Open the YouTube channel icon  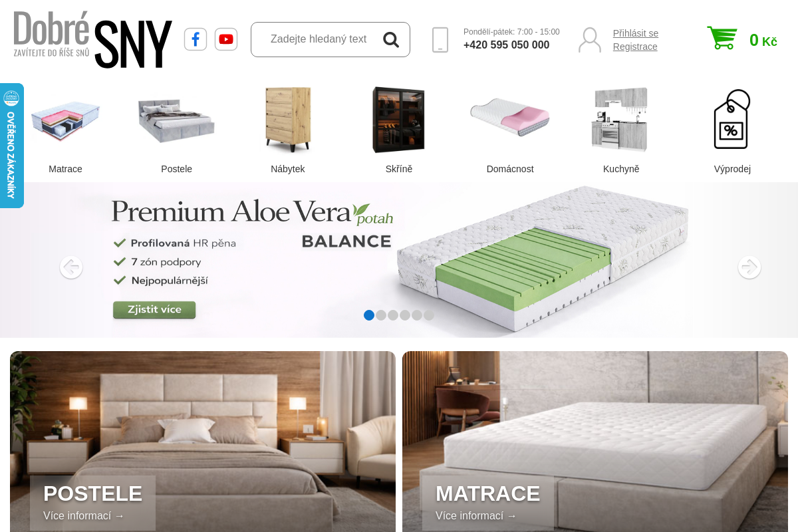(x=226, y=39)
